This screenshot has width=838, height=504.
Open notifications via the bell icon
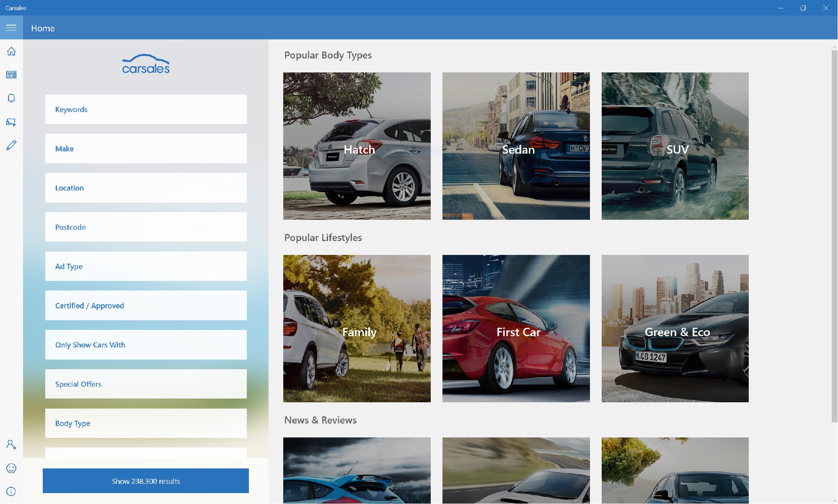(11, 98)
